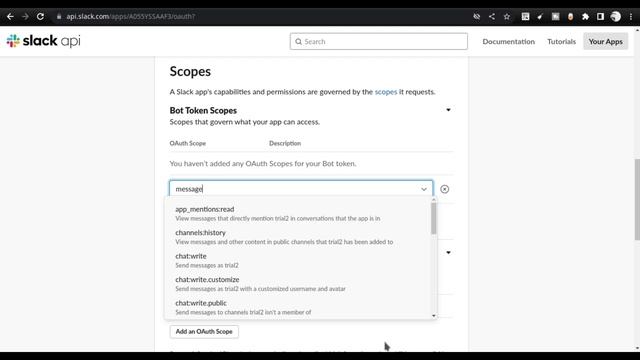Go forward in browser history

[x=25, y=16]
